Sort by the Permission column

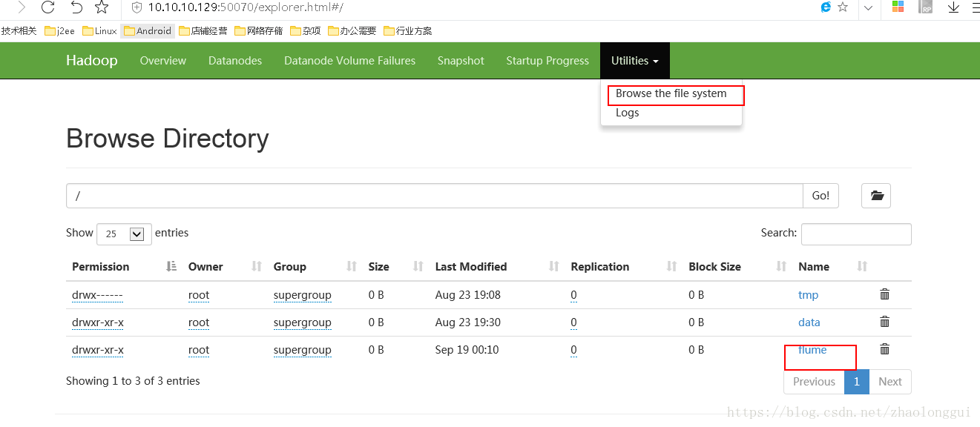click(x=124, y=267)
